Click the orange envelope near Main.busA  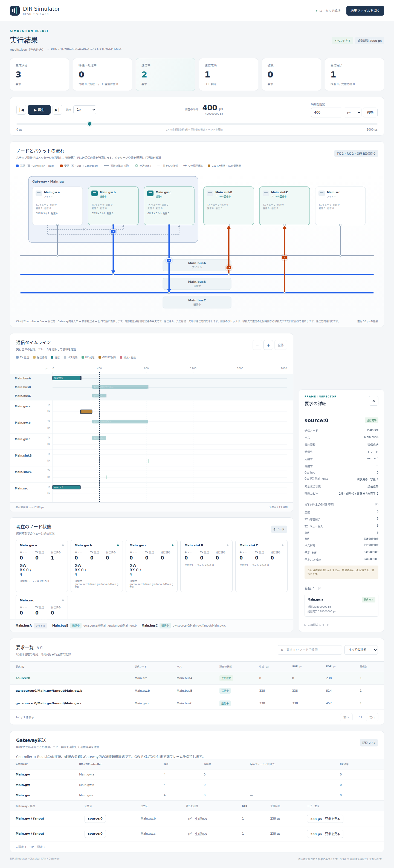pyautogui.click(x=229, y=268)
